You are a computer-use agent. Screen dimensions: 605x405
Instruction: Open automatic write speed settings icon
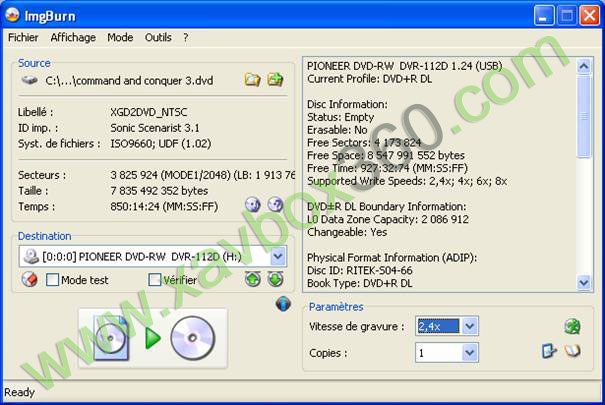[x=572, y=327]
